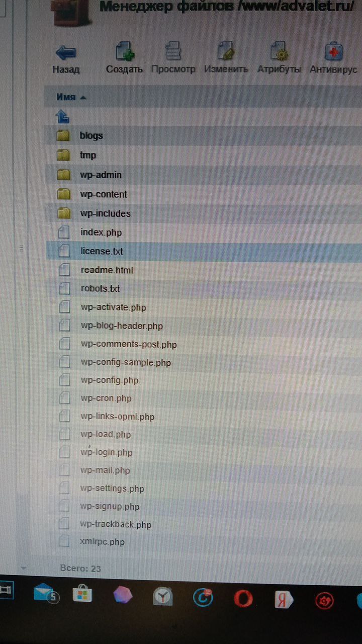Click the robots.txt file icon
The height and width of the screenshot is (644, 362).
pos(64,289)
